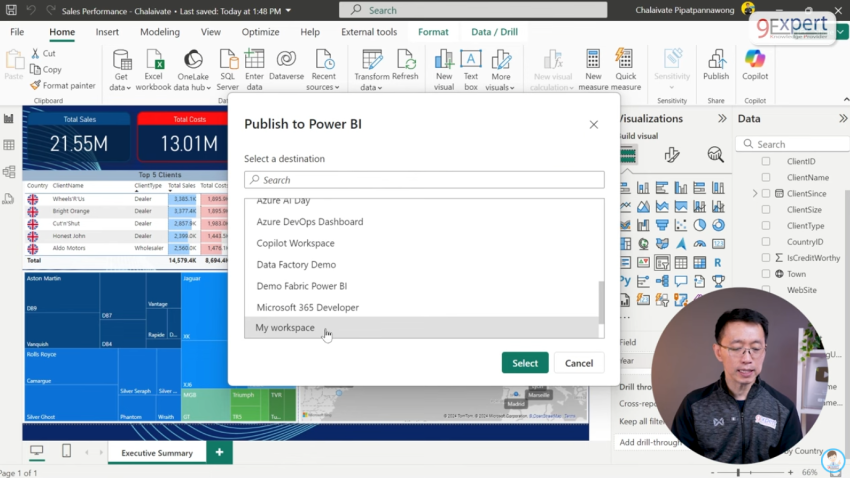Click the destination Search field in dialog

pyautogui.click(x=424, y=180)
